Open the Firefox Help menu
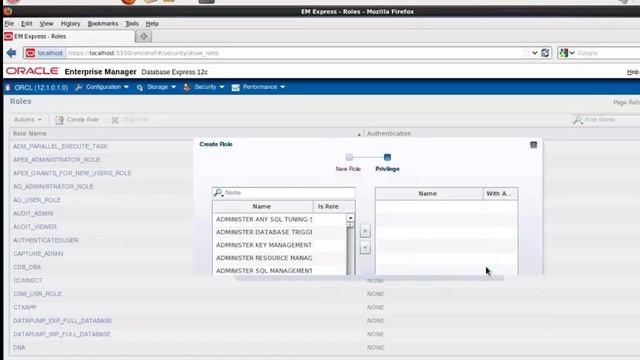 pyautogui.click(x=152, y=24)
